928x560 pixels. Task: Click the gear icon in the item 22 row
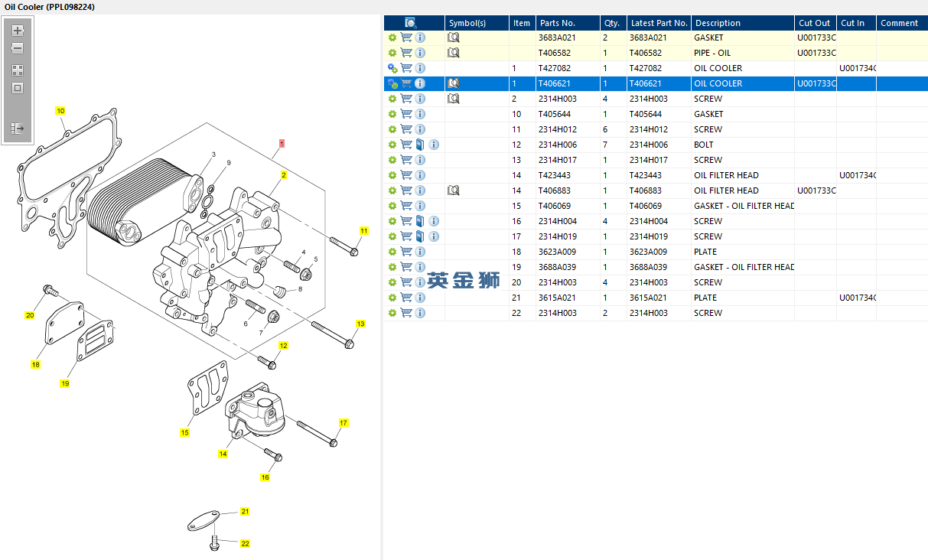tap(392, 313)
